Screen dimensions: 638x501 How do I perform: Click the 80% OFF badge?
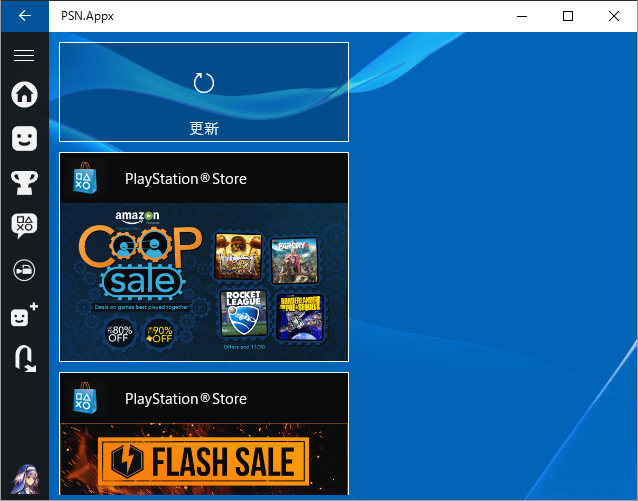119,334
